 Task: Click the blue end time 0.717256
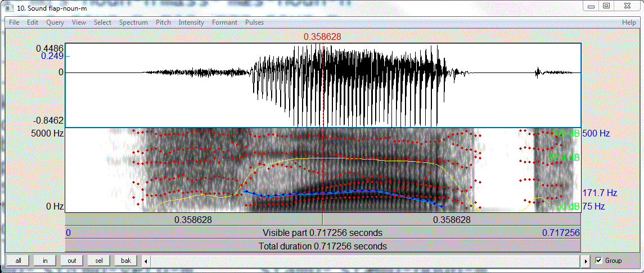click(561, 233)
